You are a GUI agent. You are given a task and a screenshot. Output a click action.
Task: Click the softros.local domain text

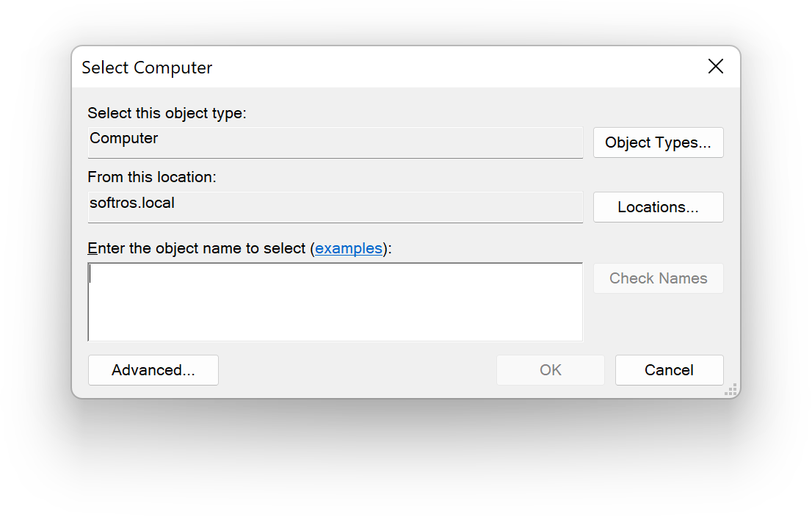[x=131, y=203]
